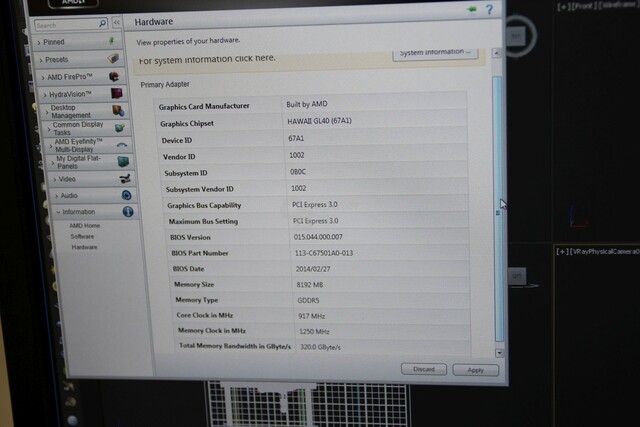Click the Common Display Tasks icon

click(x=120, y=128)
